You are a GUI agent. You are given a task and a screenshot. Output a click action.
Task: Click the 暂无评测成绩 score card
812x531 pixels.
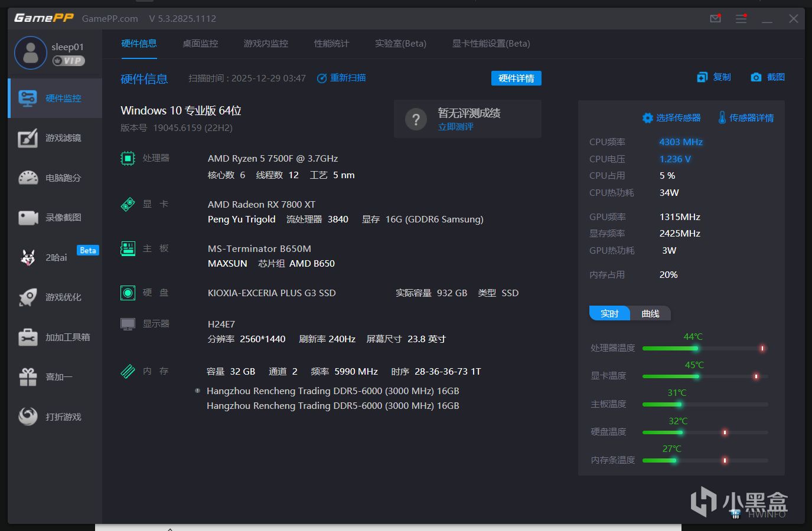tap(468, 119)
